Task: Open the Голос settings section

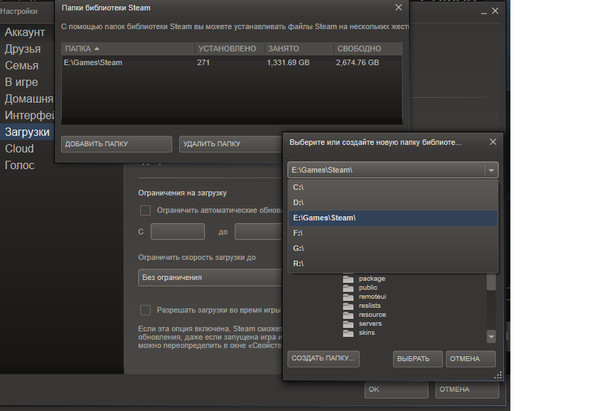Action: [x=20, y=165]
